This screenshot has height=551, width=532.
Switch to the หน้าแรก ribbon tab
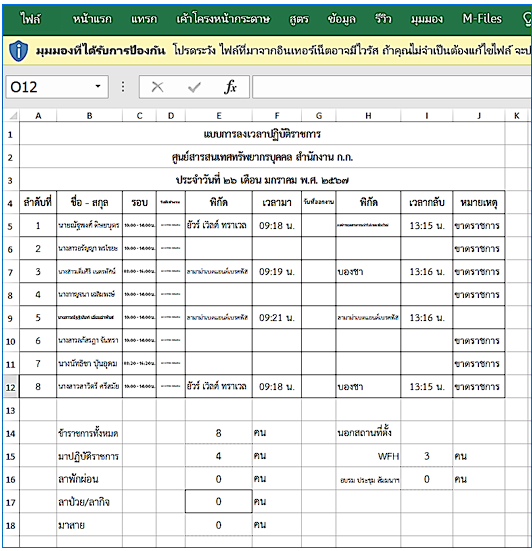pos(92,19)
